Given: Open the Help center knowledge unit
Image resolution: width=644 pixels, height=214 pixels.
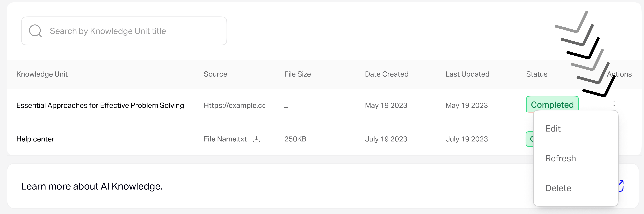Looking at the screenshot, I should pos(35,139).
